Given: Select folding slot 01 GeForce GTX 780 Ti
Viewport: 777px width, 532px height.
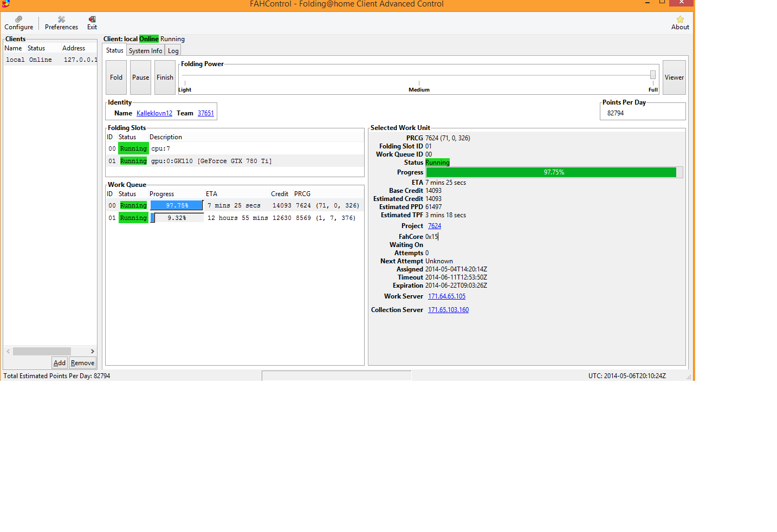Looking at the screenshot, I should coord(235,161).
